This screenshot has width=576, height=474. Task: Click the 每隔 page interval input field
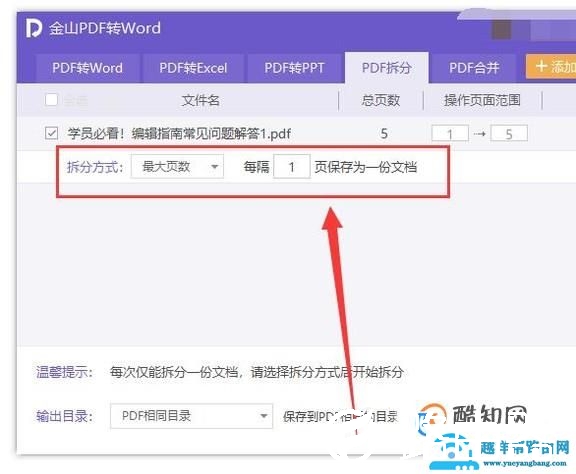point(292,167)
